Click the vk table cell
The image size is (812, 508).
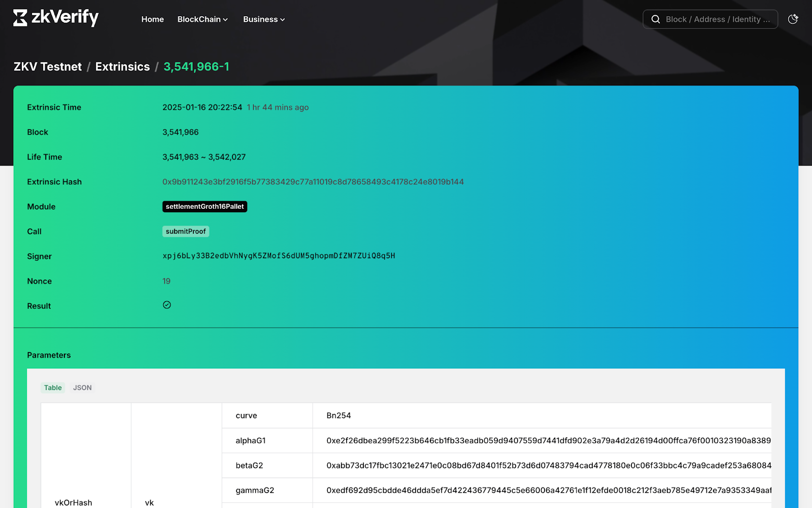point(177,456)
